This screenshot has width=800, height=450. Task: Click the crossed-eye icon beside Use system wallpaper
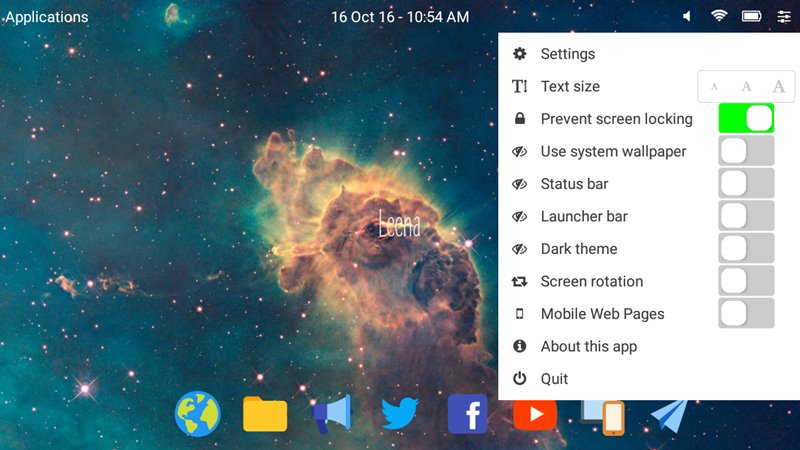coord(519,152)
